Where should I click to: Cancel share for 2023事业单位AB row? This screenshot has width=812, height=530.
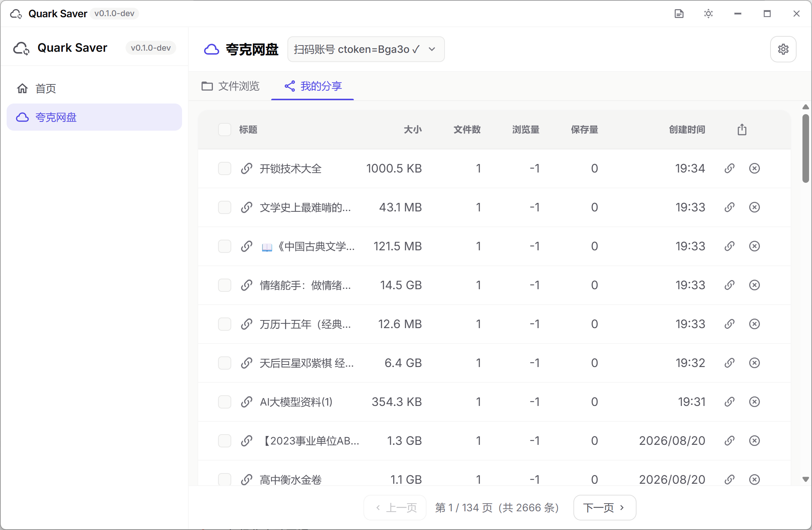click(x=754, y=441)
